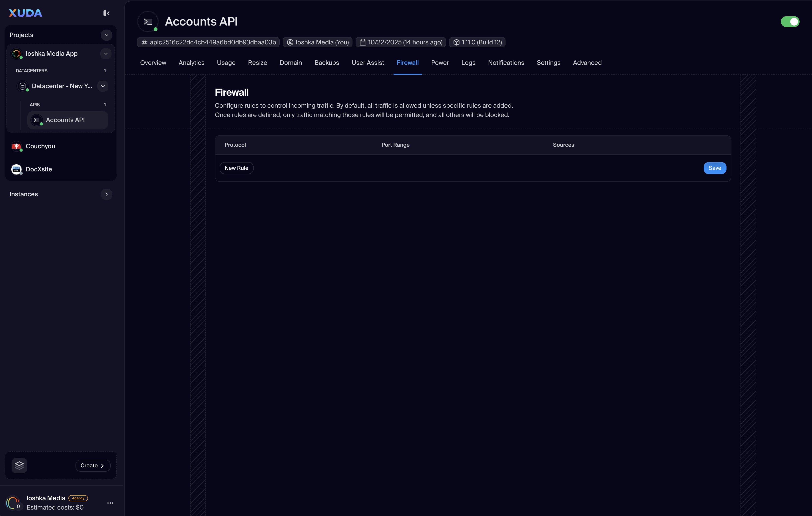This screenshot has width=812, height=516.
Task: Click the DocXsite project icon
Action: (x=16, y=169)
